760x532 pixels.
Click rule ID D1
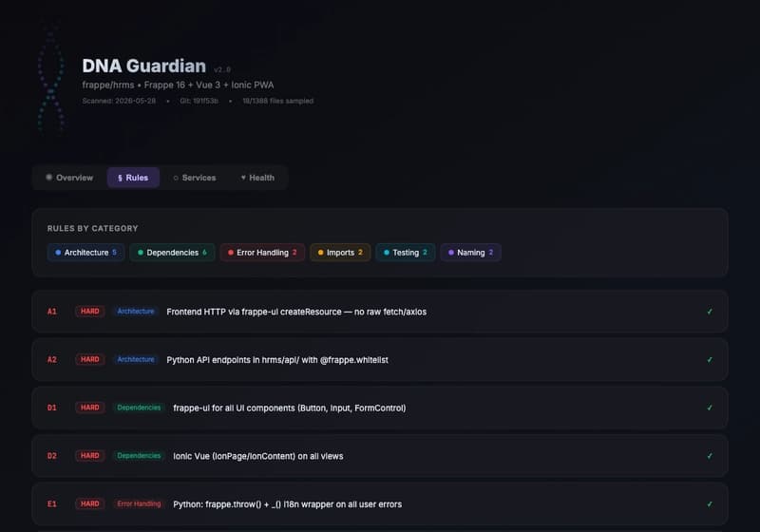point(52,408)
